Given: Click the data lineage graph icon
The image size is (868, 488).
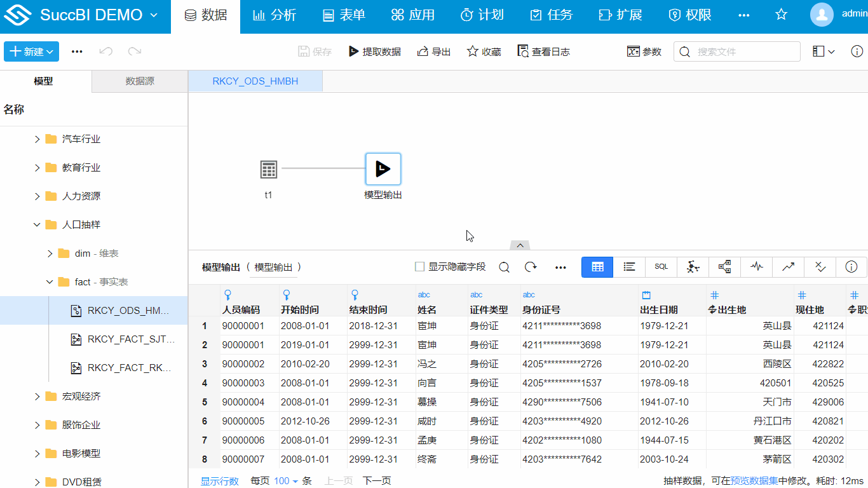Looking at the screenshot, I should coord(724,267).
